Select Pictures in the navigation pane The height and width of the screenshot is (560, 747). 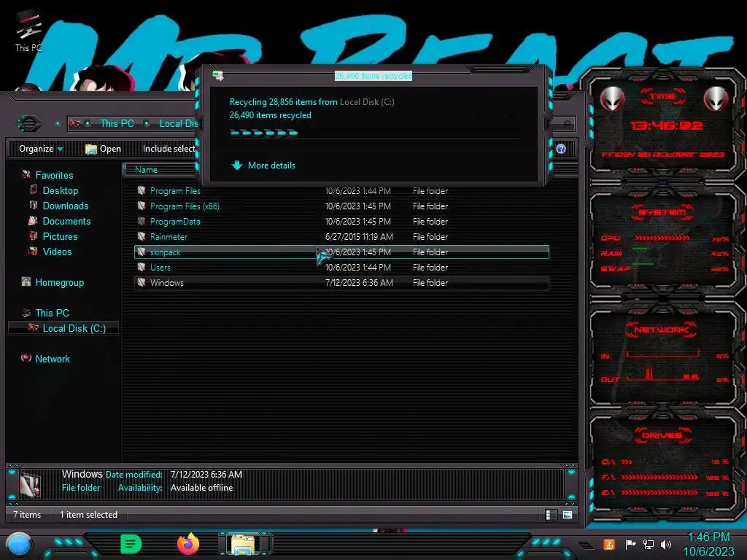click(x=60, y=236)
